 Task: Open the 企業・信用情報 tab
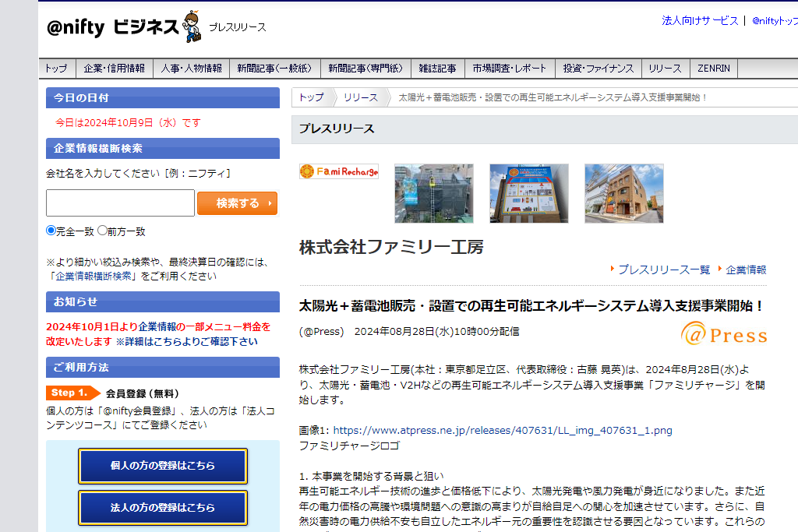click(x=115, y=69)
